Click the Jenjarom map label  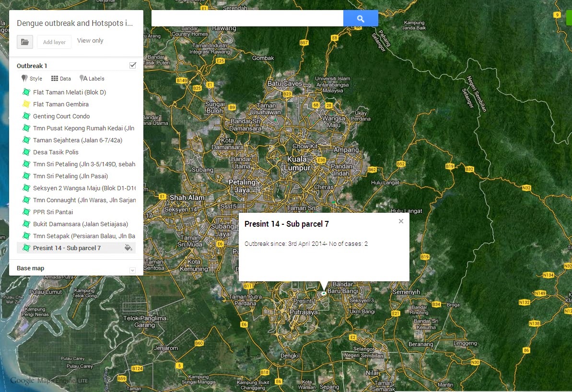[166, 348]
